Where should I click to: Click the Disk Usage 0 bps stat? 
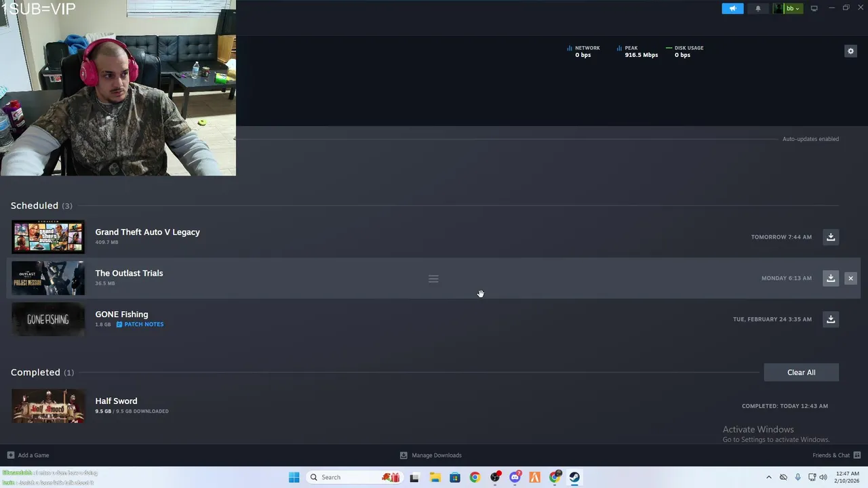685,52
